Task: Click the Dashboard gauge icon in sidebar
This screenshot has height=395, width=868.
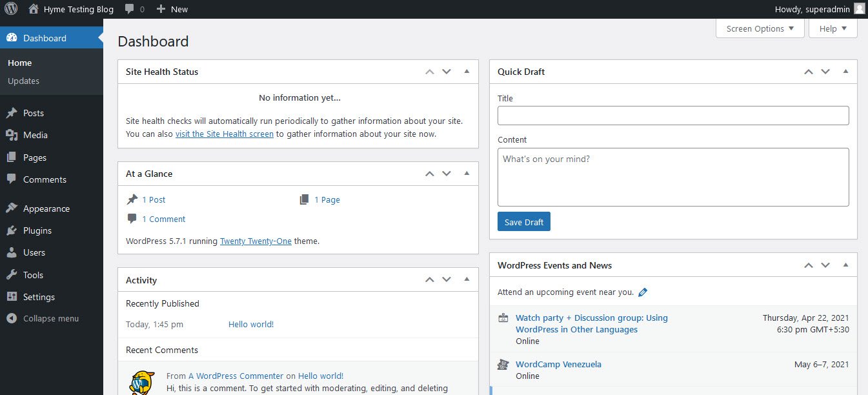Action: [x=12, y=38]
